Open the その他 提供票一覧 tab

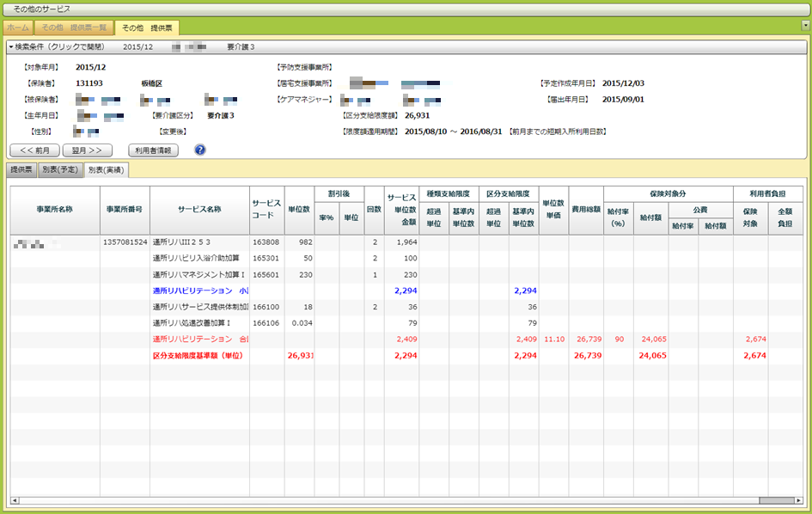(74, 28)
